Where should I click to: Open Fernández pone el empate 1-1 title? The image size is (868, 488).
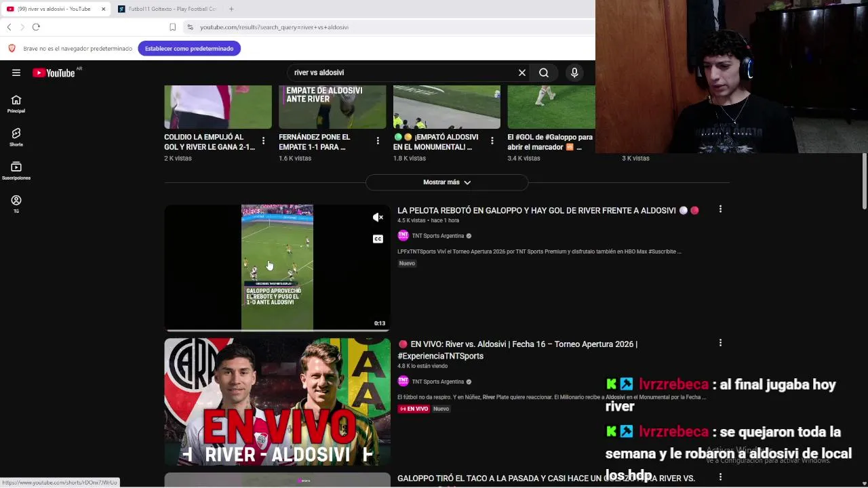[x=315, y=142]
